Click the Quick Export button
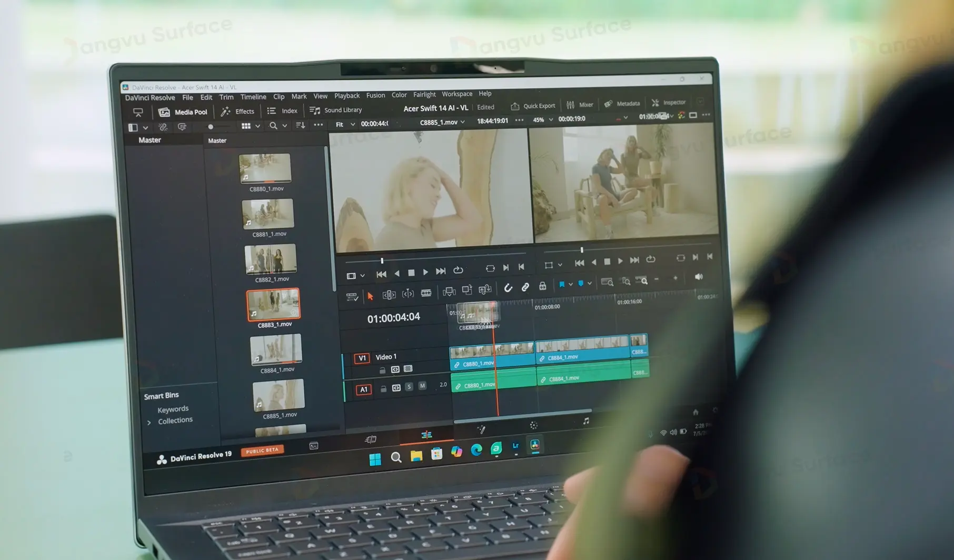The width and height of the screenshot is (954, 560). point(533,106)
